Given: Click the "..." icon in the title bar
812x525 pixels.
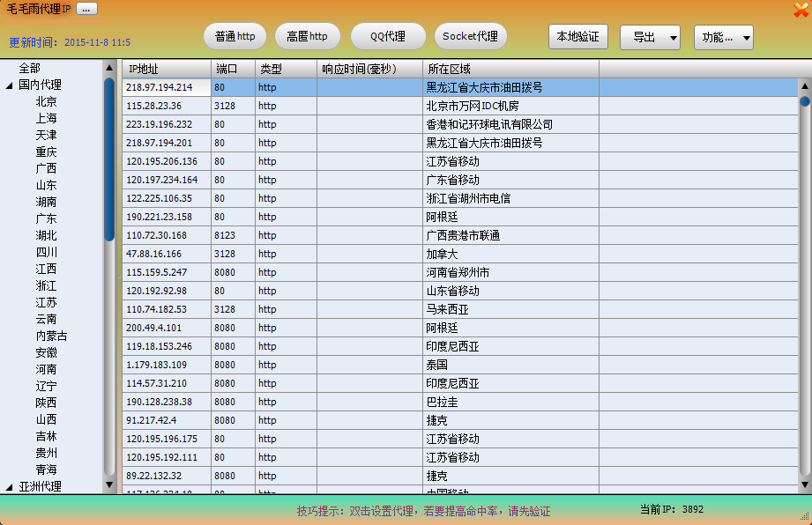Looking at the screenshot, I should click(86, 8).
